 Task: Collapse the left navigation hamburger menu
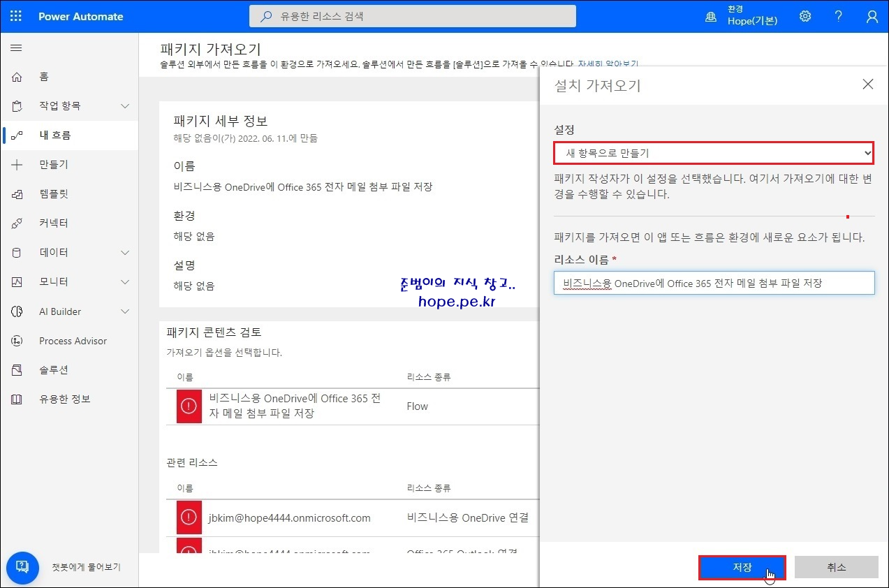click(x=16, y=48)
